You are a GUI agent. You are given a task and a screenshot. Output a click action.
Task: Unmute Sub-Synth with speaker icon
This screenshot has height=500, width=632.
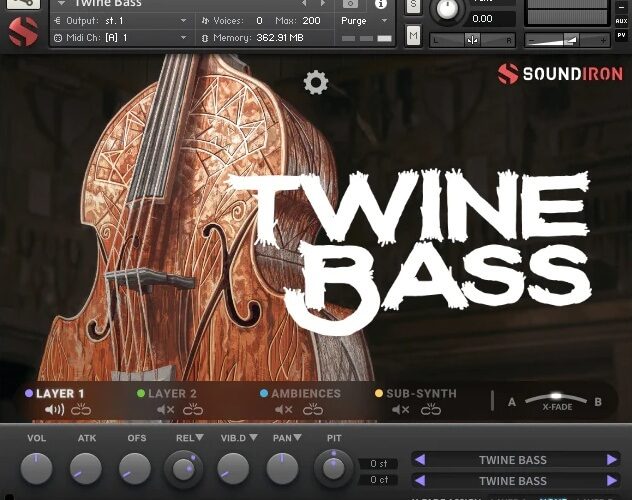tap(401, 410)
